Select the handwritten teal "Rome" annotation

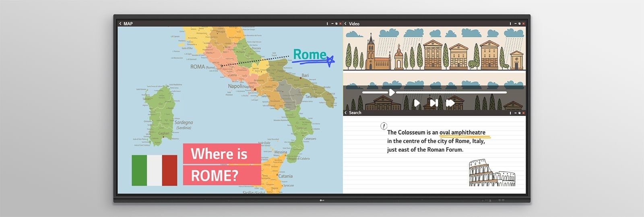coord(310,54)
